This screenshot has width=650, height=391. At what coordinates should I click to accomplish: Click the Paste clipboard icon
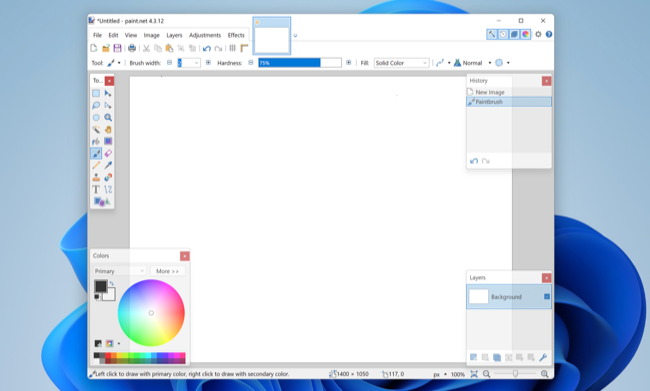[169, 48]
